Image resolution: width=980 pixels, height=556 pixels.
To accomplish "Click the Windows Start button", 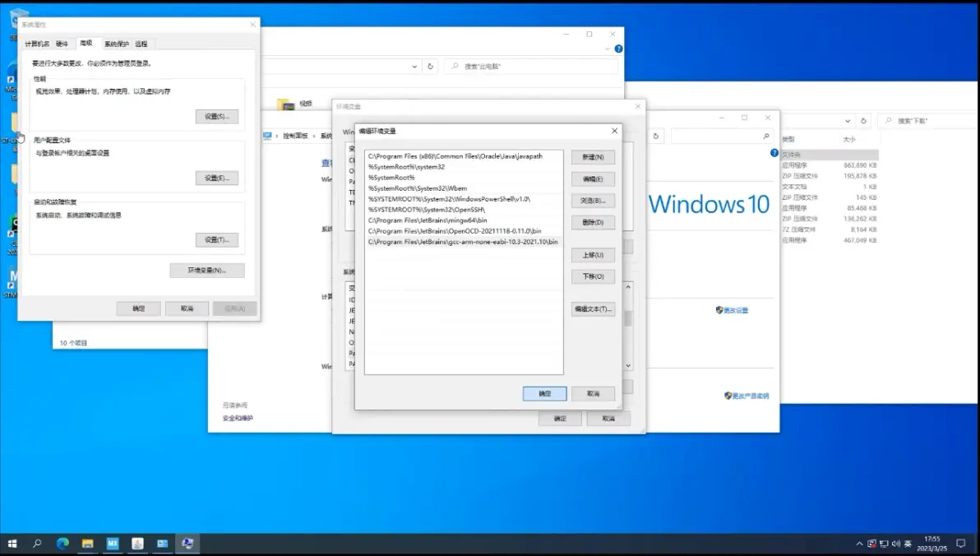I will pos(12,544).
